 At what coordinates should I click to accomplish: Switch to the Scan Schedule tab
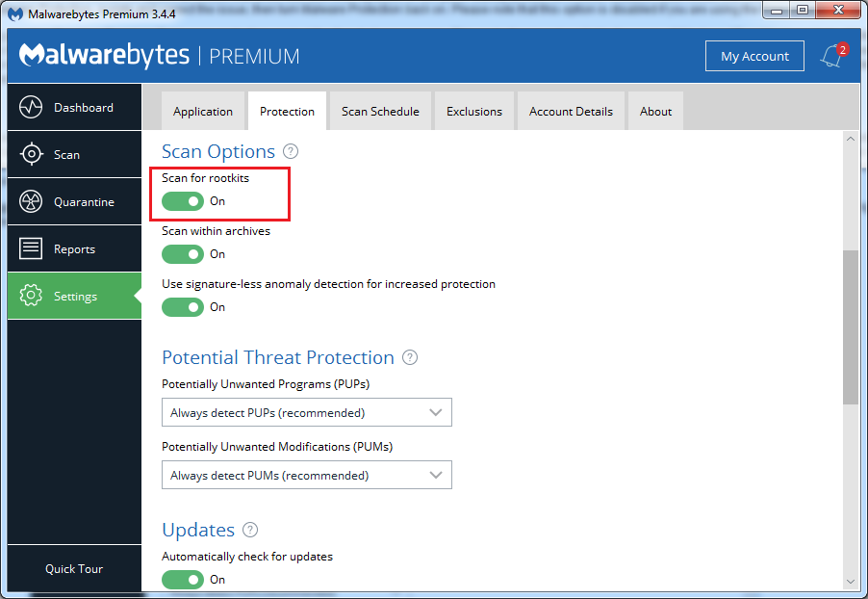[380, 111]
